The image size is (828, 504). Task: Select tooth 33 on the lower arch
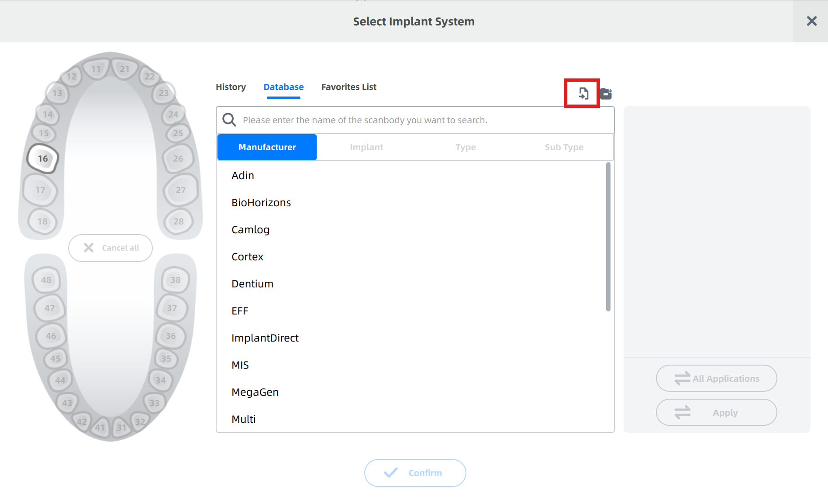click(x=155, y=403)
